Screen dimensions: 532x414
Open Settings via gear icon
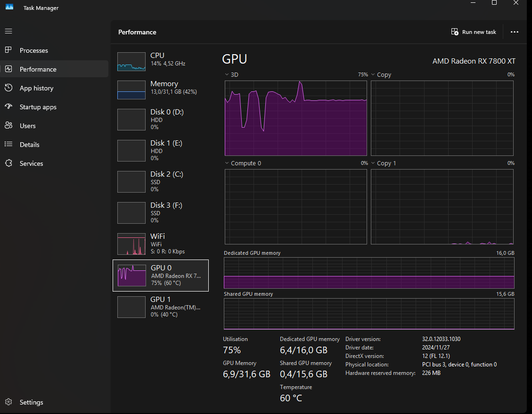point(8,402)
